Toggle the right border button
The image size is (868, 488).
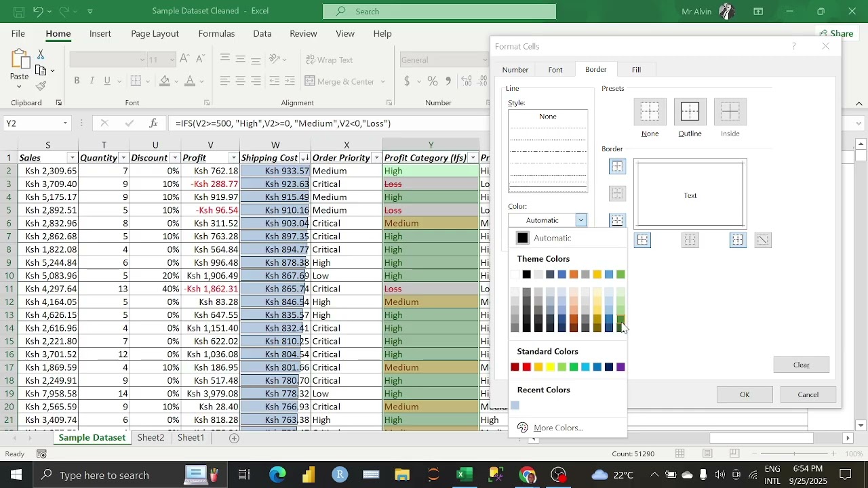tap(738, 240)
